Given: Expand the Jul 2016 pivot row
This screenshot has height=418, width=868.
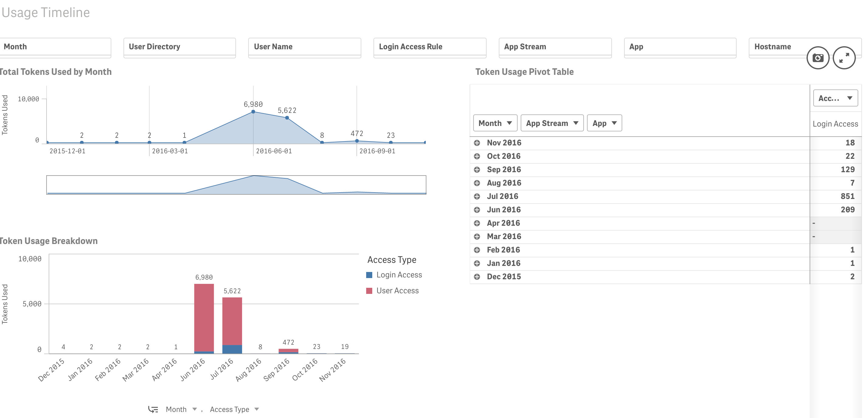Looking at the screenshot, I should pos(477,197).
